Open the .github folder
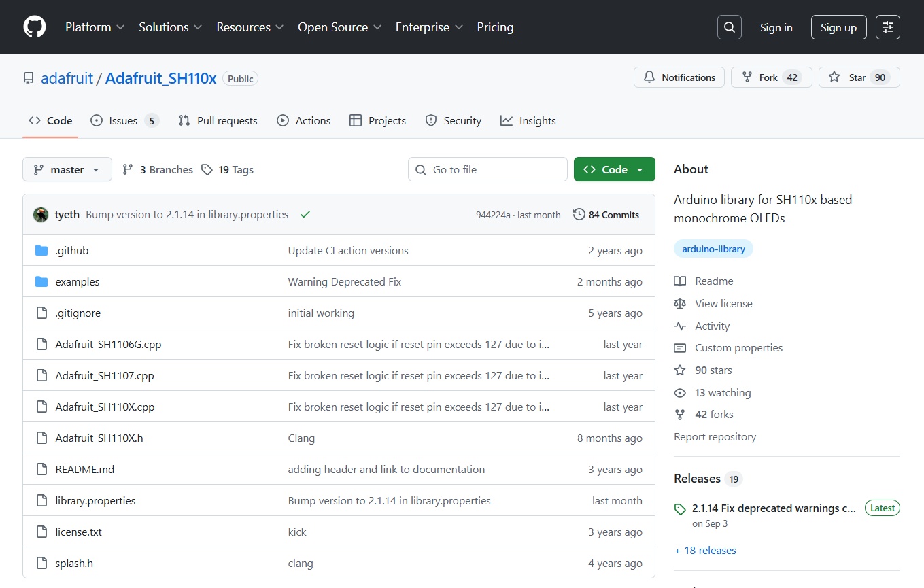 (72, 251)
